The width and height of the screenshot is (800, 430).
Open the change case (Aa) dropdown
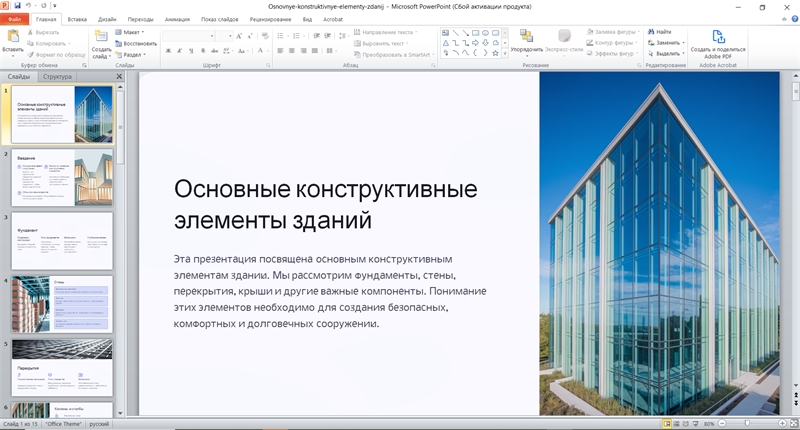point(242,50)
